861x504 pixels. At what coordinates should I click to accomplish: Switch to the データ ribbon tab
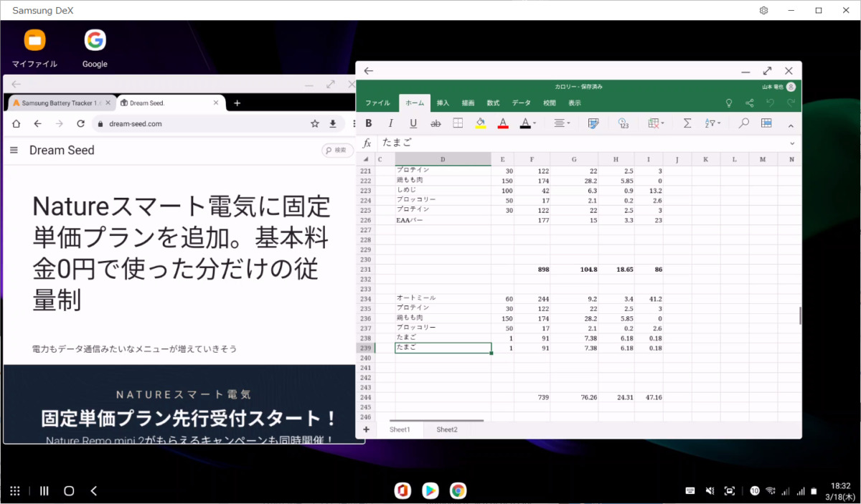tap(522, 103)
